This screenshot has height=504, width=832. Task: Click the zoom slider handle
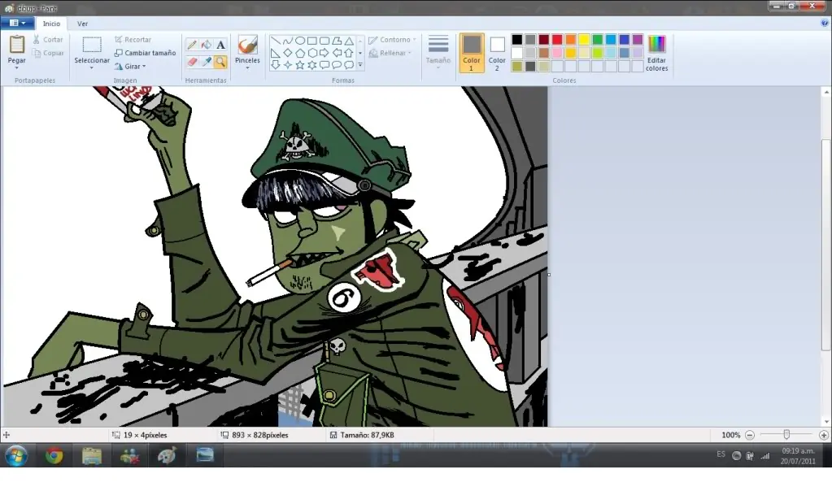click(x=786, y=435)
